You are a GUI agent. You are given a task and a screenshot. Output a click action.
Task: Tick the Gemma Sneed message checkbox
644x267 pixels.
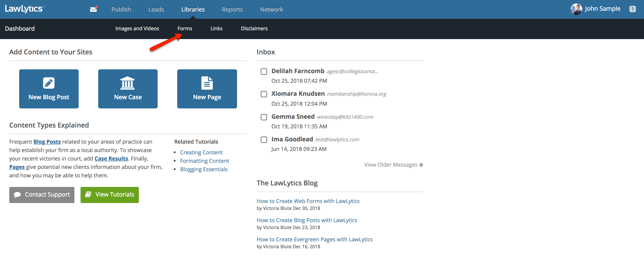pos(264,117)
